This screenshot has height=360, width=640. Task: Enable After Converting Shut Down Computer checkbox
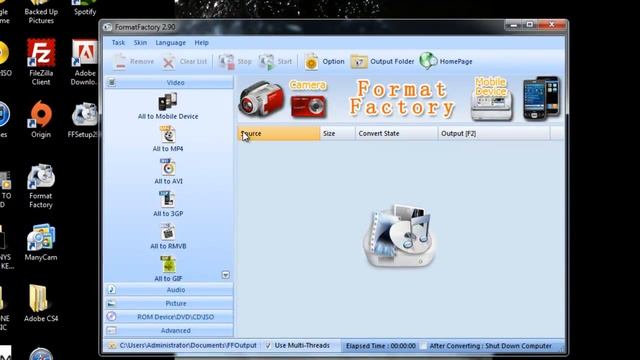(x=423, y=346)
